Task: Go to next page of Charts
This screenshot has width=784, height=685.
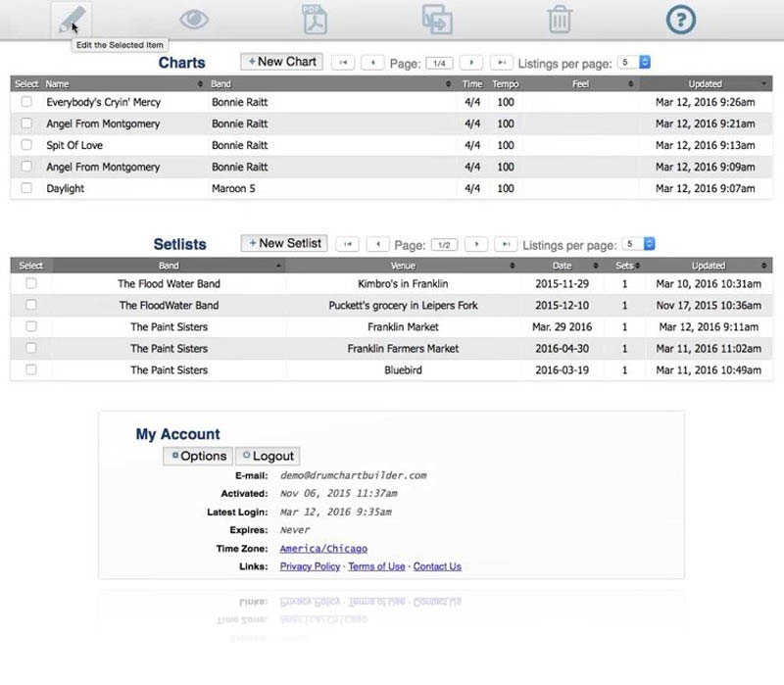Action: (470, 63)
